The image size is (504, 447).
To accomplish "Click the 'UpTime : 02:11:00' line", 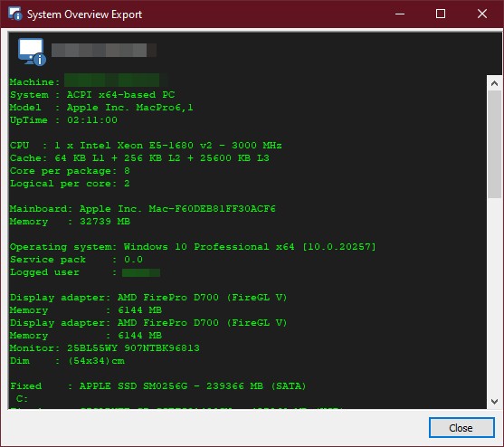I will coord(63,120).
